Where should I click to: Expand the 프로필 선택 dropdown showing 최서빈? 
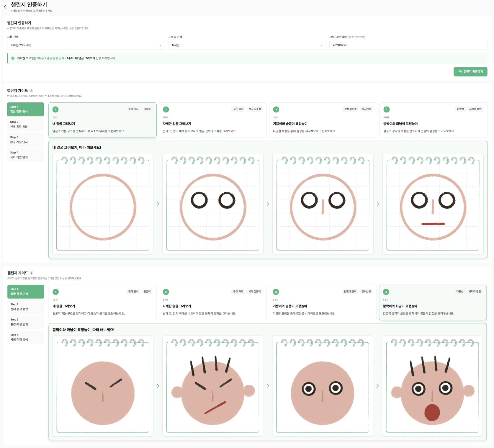pyautogui.click(x=247, y=45)
